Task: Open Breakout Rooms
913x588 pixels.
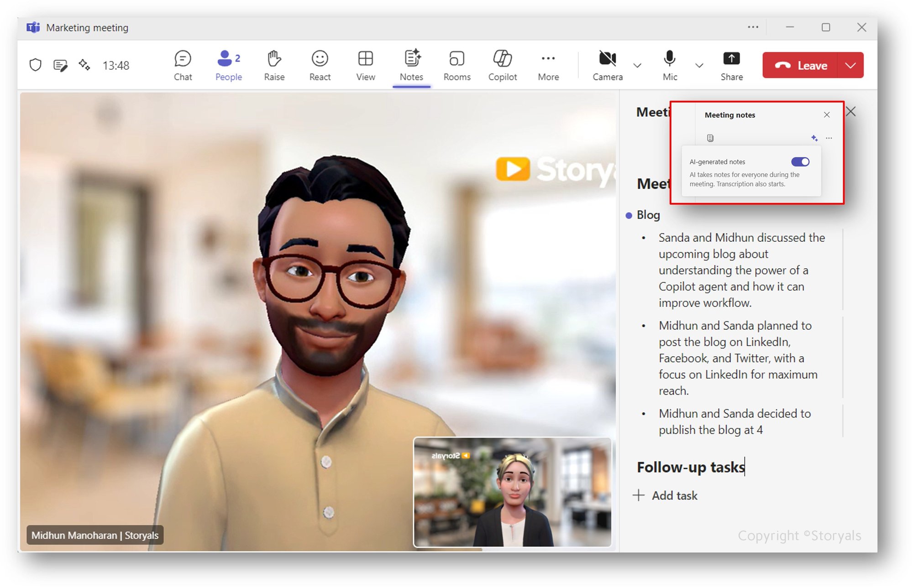Action: tap(456, 65)
